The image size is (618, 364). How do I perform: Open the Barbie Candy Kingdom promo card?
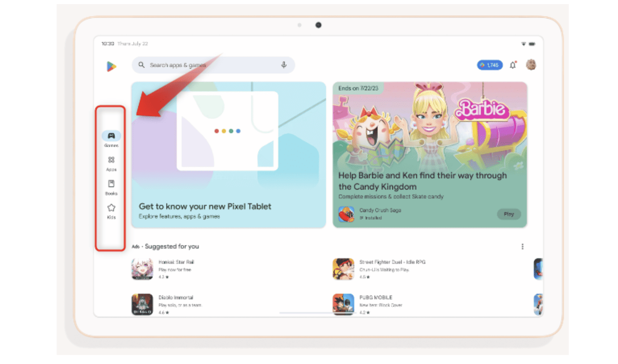click(430, 155)
